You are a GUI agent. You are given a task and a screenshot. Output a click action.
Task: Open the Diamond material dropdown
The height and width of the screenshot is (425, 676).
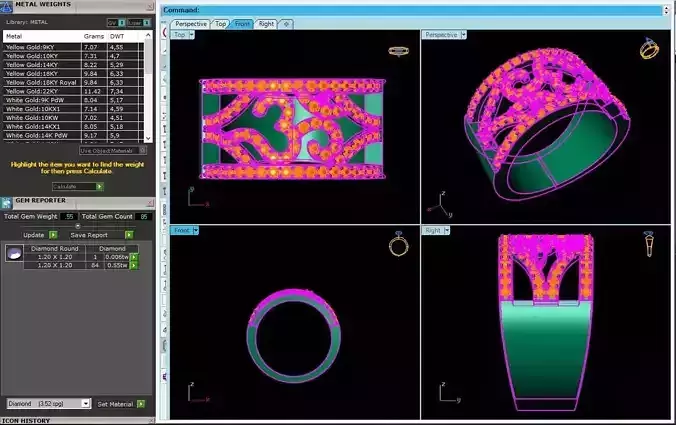[x=86, y=403]
